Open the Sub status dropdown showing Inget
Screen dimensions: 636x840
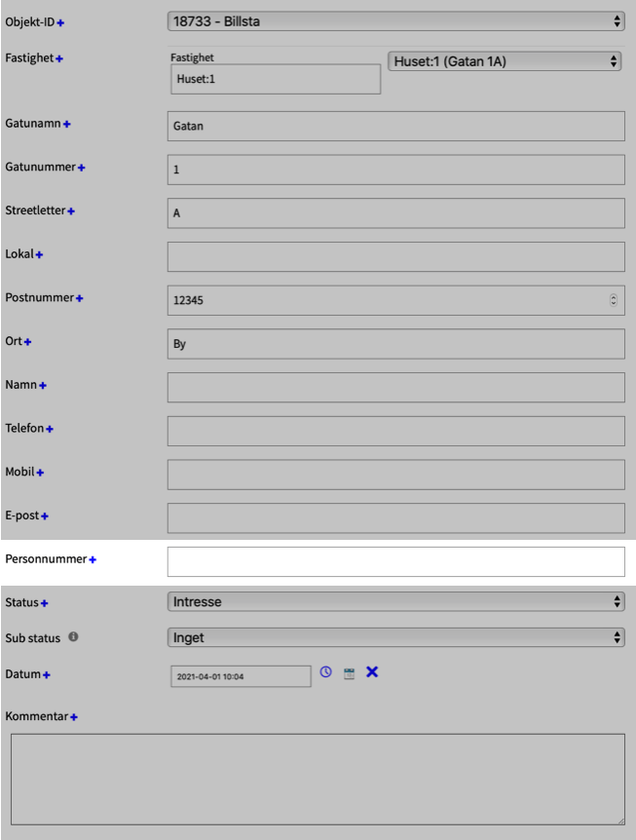pos(395,637)
